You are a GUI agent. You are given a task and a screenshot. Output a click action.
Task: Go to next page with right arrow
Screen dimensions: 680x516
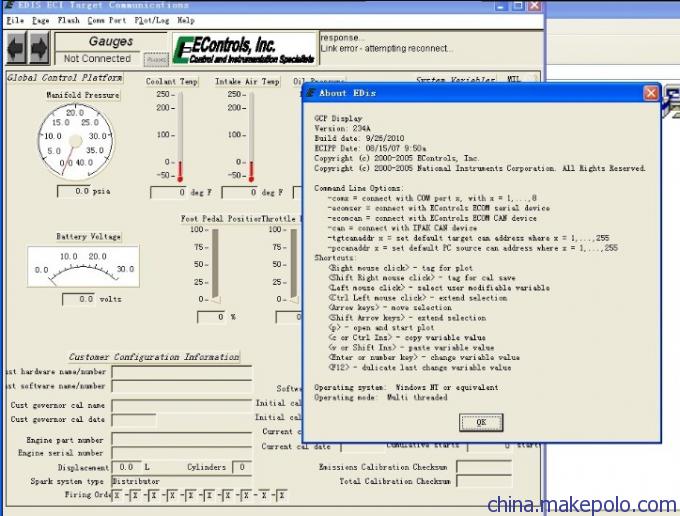(39, 48)
